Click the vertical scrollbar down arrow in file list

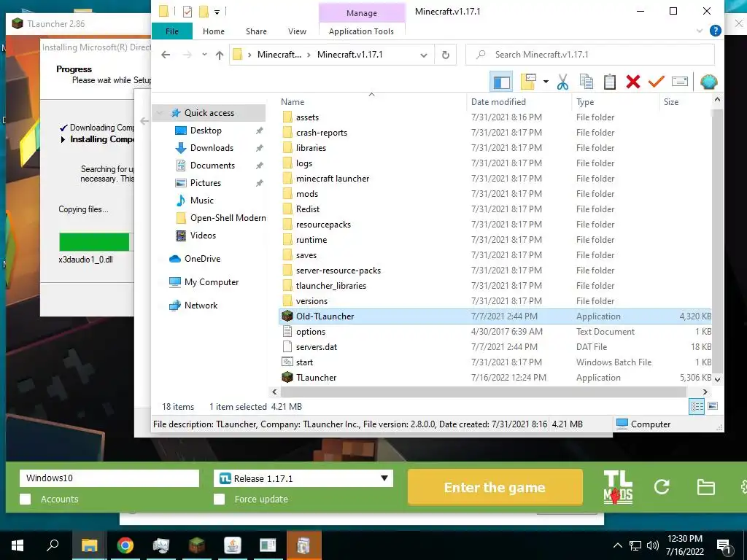pos(717,379)
